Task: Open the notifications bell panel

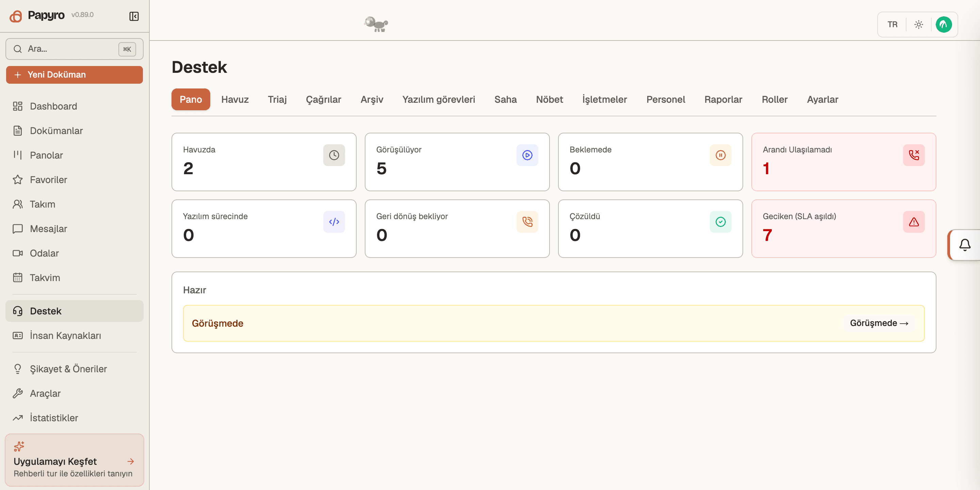Action: tap(964, 245)
